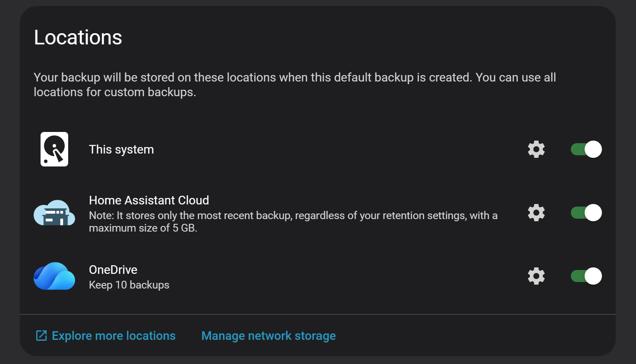The height and width of the screenshot is (364, 636).
Task: Go to Manage network storage
Action: (x=268, y=336)
